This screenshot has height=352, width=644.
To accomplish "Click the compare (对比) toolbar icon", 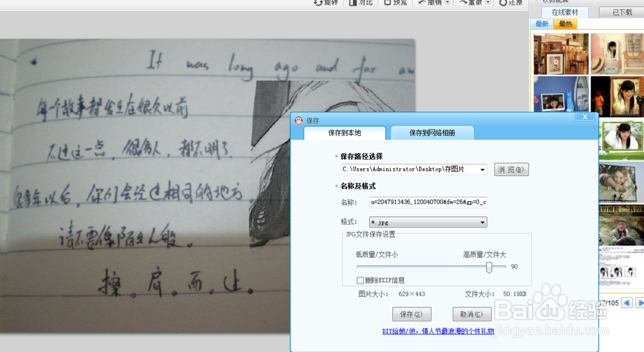I will point(353,3).
